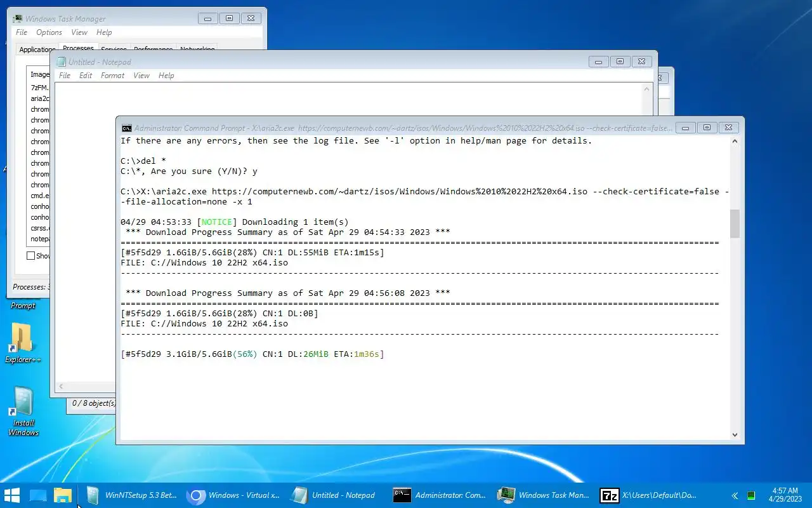Show hidden tray icons chevron
812x508 pixels.
735,495
